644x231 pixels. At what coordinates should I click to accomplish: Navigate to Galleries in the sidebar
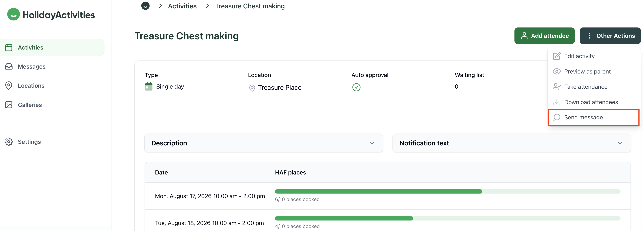[x=52, y=105]
